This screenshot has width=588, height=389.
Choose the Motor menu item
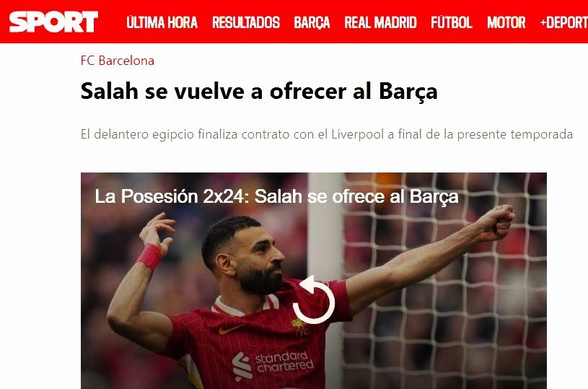(x=506, y=22)
